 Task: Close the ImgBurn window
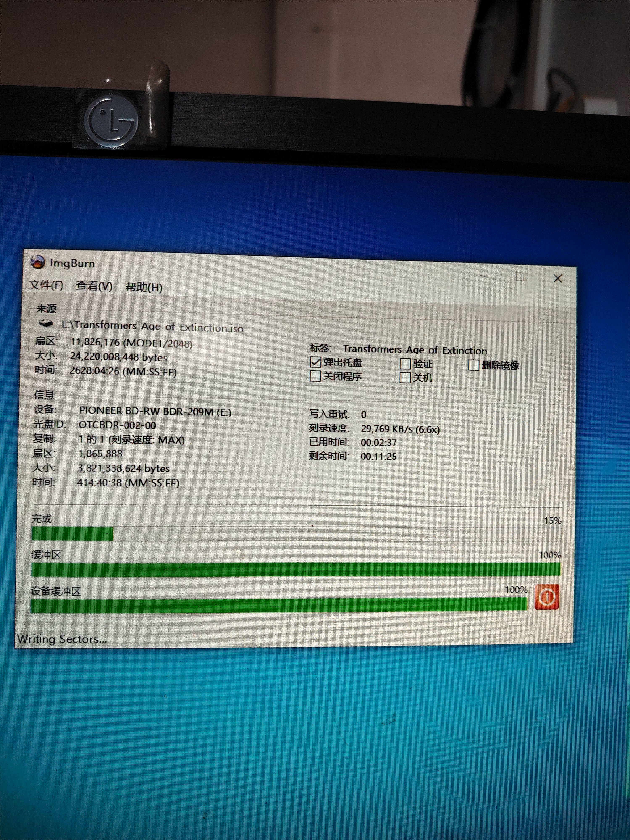tap(558, 278)
